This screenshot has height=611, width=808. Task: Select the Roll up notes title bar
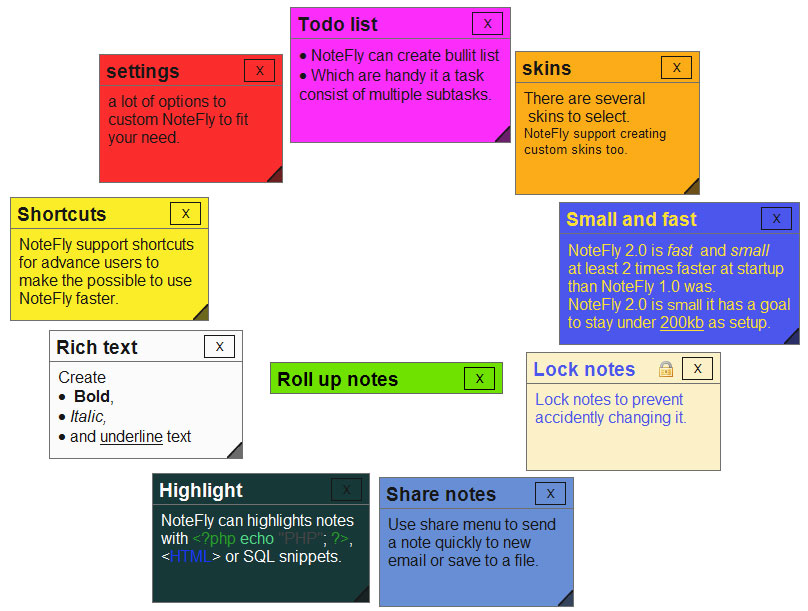click(x=360, y=379)
